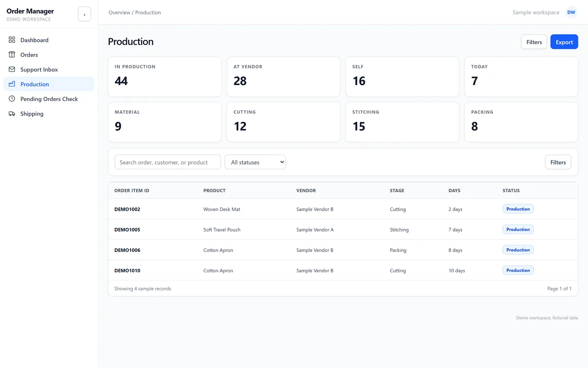
Task: Select the Today 7 stat card
Action: [x=521, y=76]
